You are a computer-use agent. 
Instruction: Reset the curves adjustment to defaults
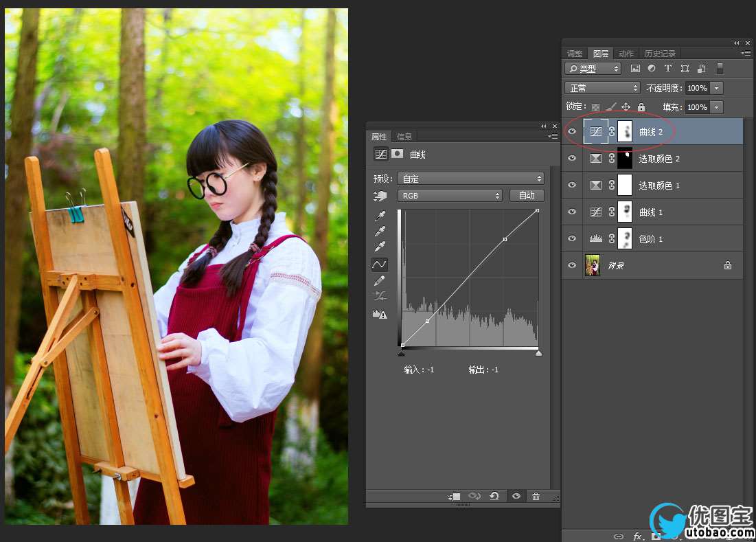(x=494, y=497)
